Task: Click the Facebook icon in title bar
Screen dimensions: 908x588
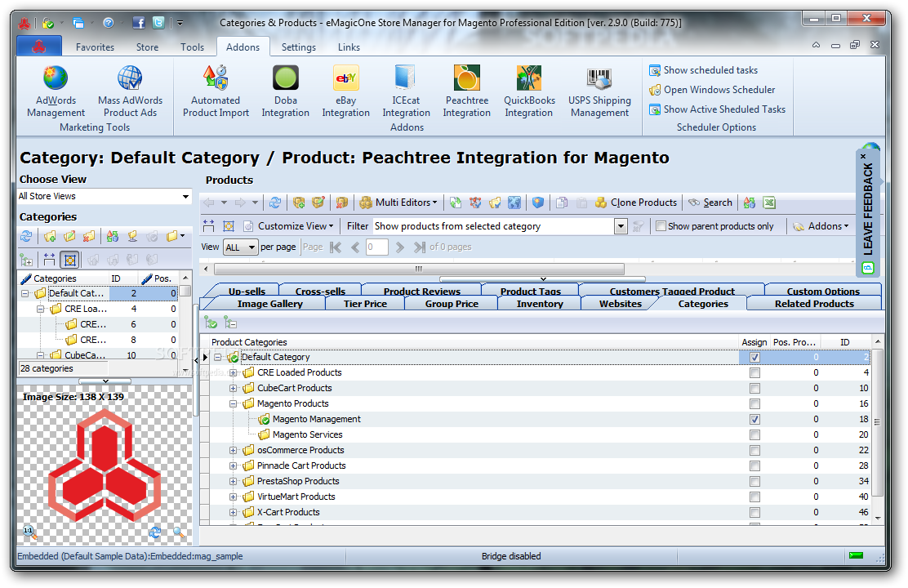Action: point(139,23)
